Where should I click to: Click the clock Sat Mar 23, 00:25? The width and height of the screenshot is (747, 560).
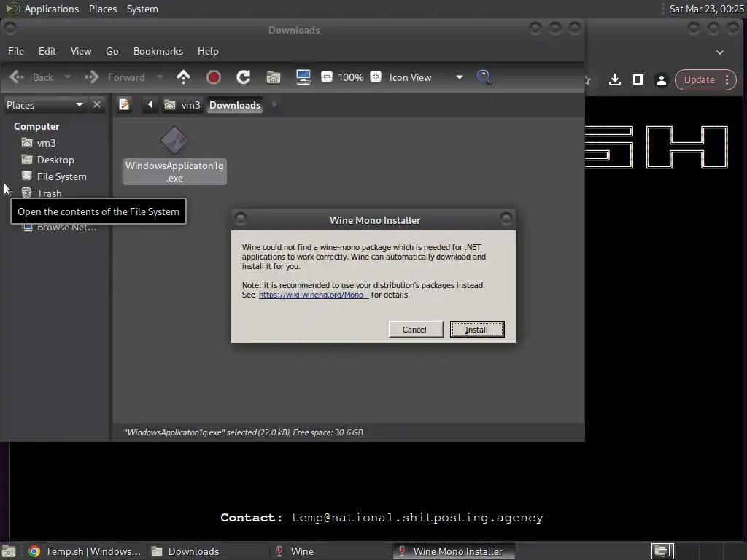(x=706, y=9)
